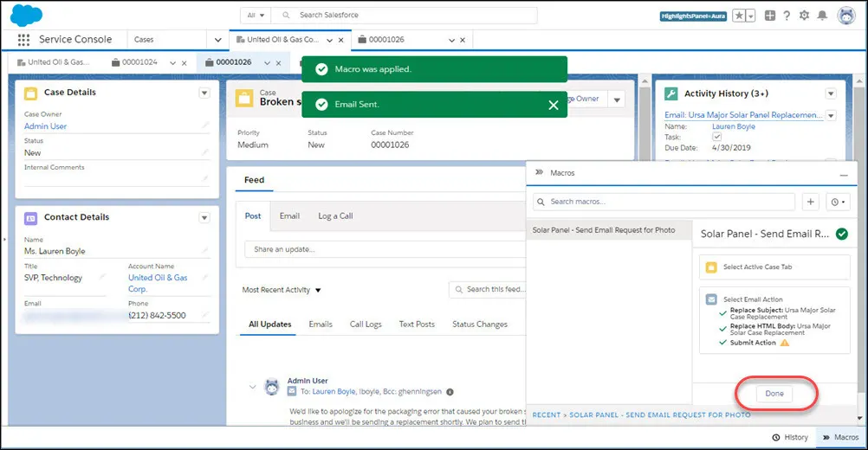Switch to the Email tab in feed
868x450 pixels.
289,216
